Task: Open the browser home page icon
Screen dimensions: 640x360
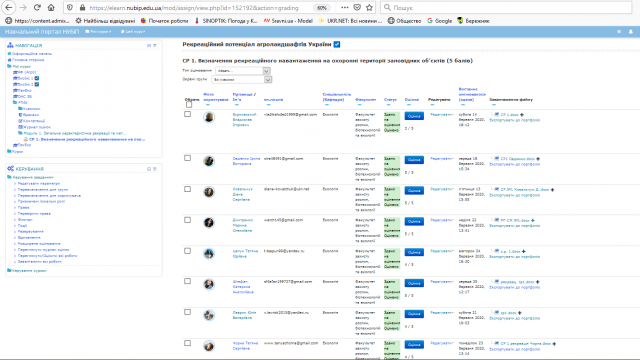Action: click(51, 7)
